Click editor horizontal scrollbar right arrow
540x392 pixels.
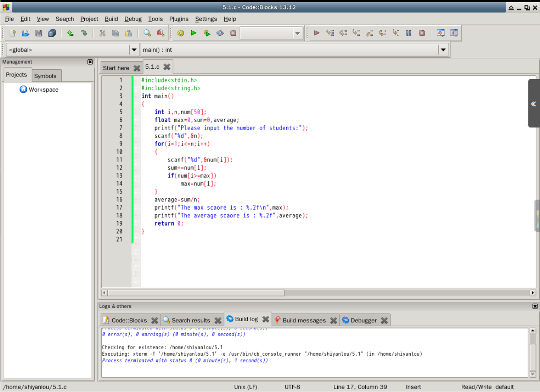coord(533,293)
